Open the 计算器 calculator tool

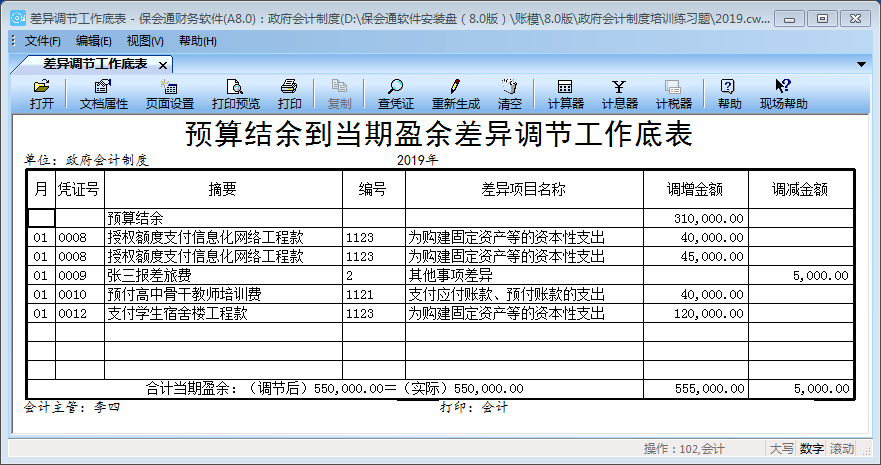click(565, 94)
